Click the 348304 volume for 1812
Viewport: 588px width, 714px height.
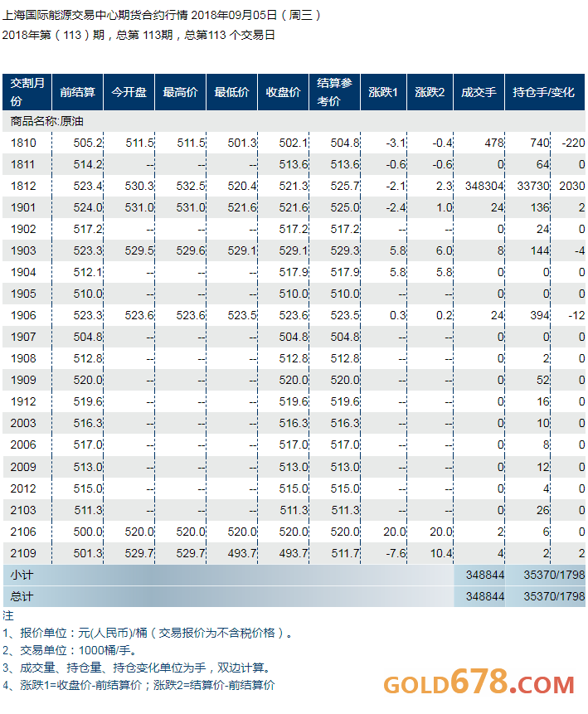point(484,186)
